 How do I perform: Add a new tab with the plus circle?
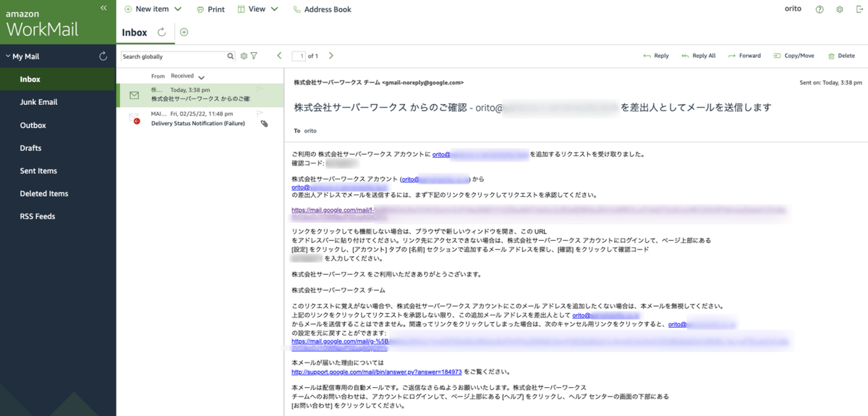point(184,32)
